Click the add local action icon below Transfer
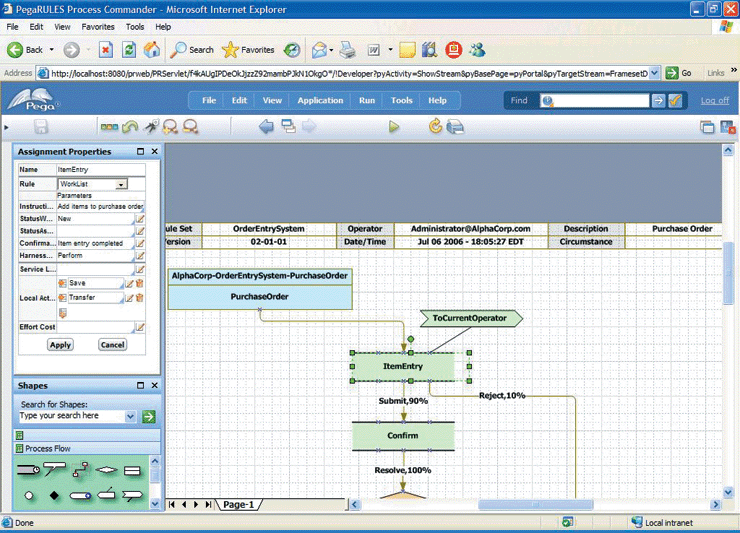Viewport: 740px width, 533px height. tap(62, 313)
